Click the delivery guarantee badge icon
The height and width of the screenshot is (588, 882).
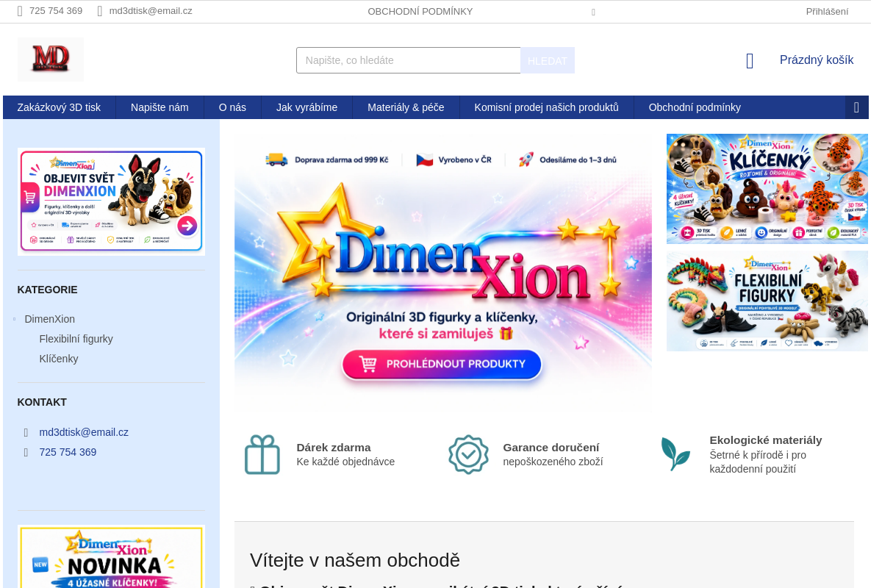(468, 454)
